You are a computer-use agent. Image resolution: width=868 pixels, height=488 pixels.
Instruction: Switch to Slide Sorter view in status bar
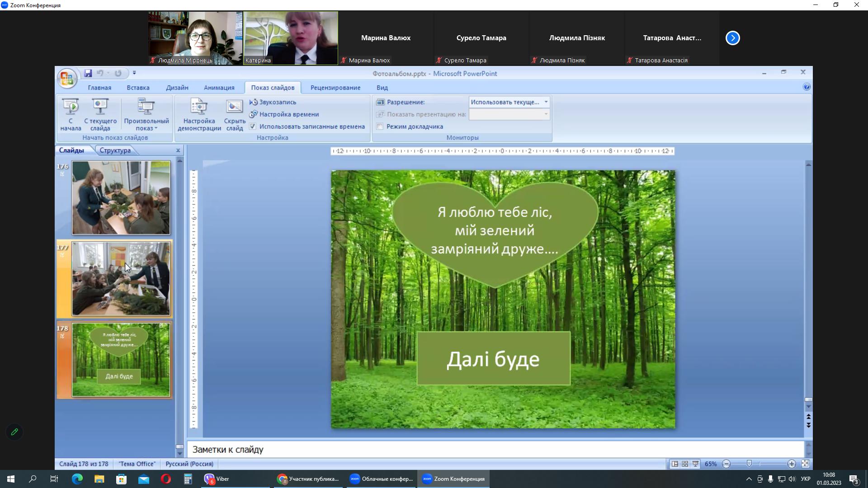click(685, 464)
